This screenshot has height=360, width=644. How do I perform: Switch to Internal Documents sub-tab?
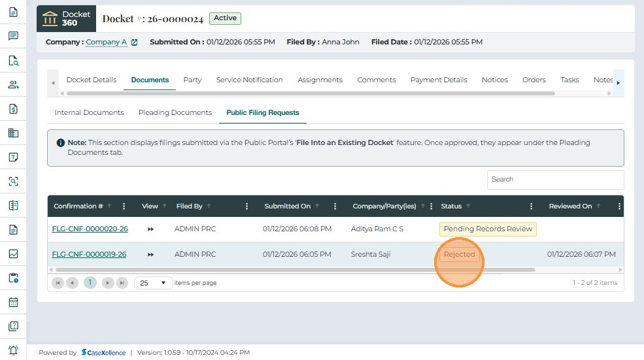89,113
